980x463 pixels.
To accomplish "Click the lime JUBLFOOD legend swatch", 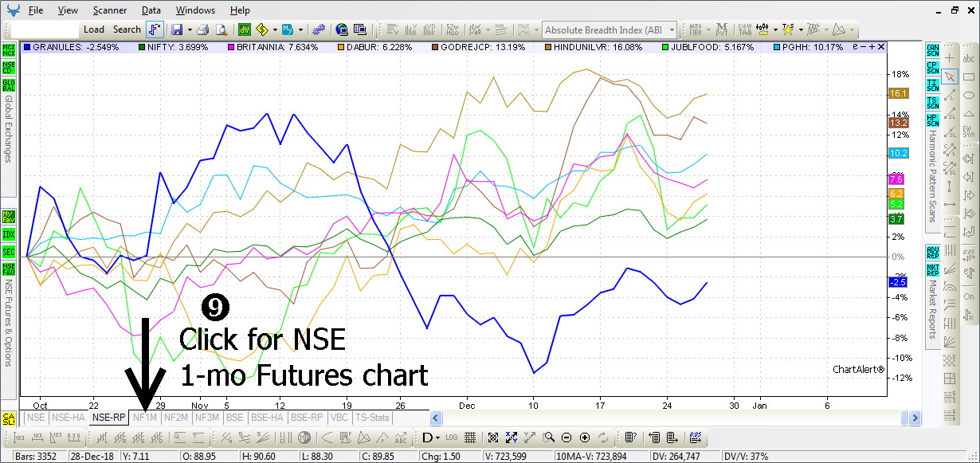I will tap(667, 48).
